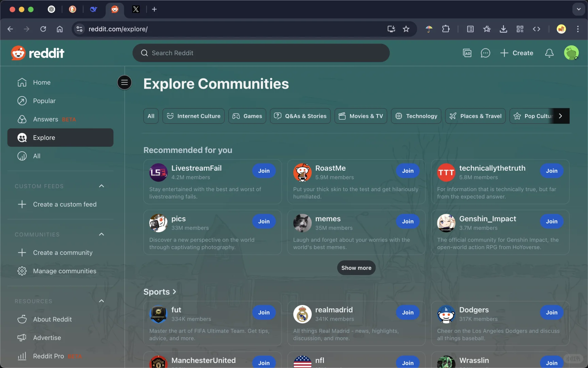Viewport: 588px width, 368px height.
Task: Collapse the Custom Feeds section
Action: [101, 186]
